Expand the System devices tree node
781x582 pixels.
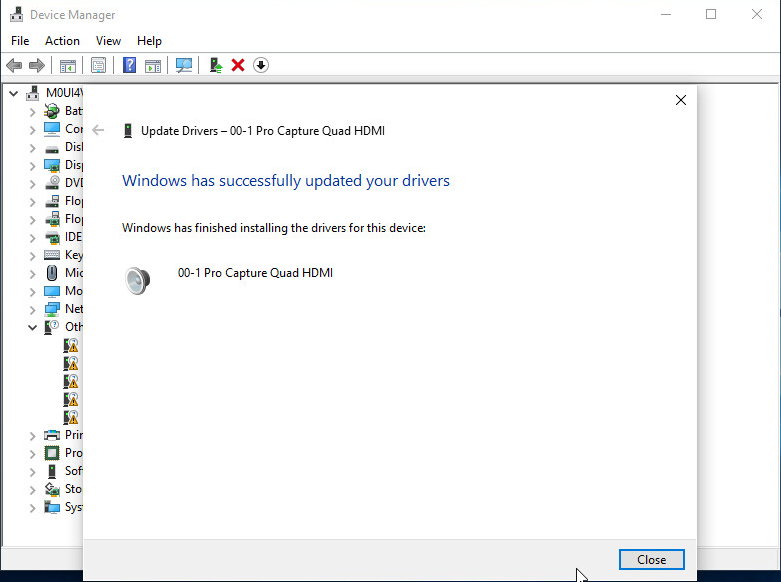pyautogui.click(x=32, y=508)
